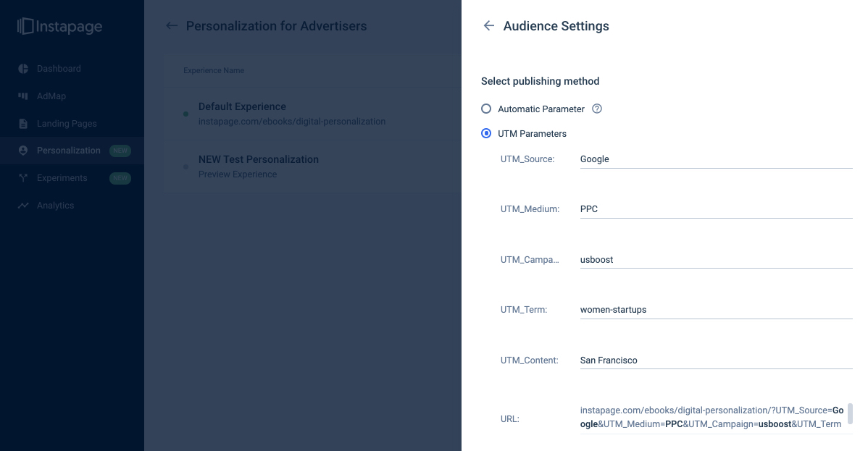868x451 pixels.
Task: Open Landing Pages in the sidebar
Action: tap(67, 124)
